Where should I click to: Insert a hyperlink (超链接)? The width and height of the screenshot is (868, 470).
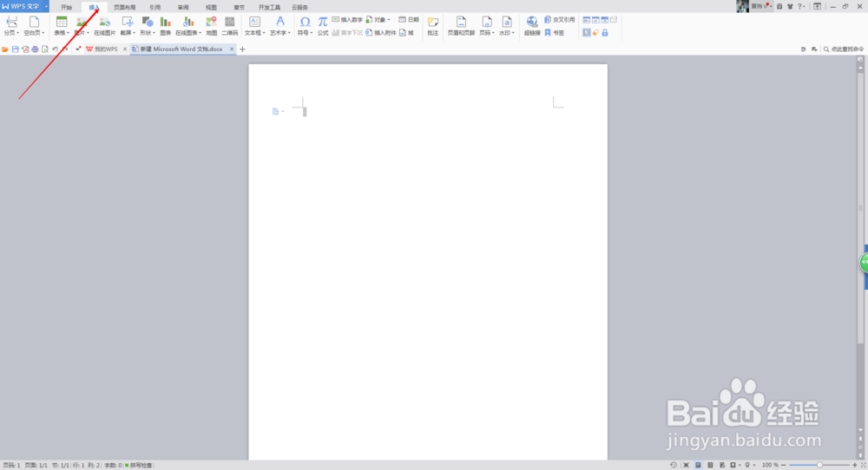pyautogui.click(x=532, y=26)
